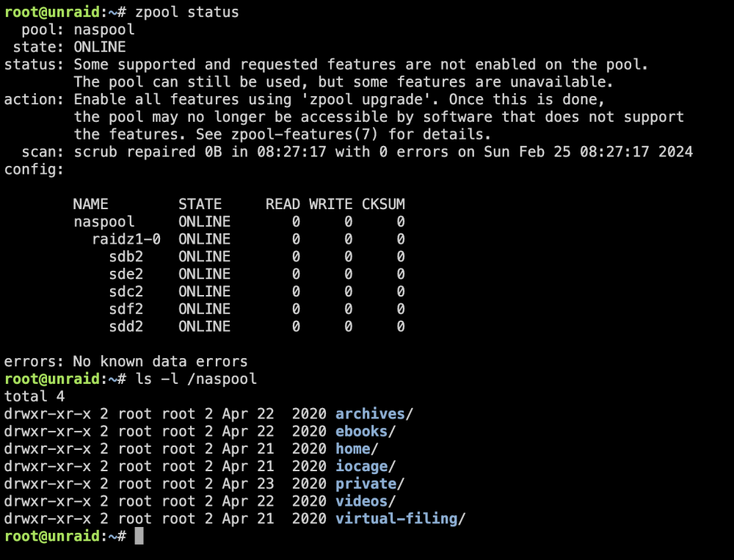Click the CKSUM column header

(383, 204)
